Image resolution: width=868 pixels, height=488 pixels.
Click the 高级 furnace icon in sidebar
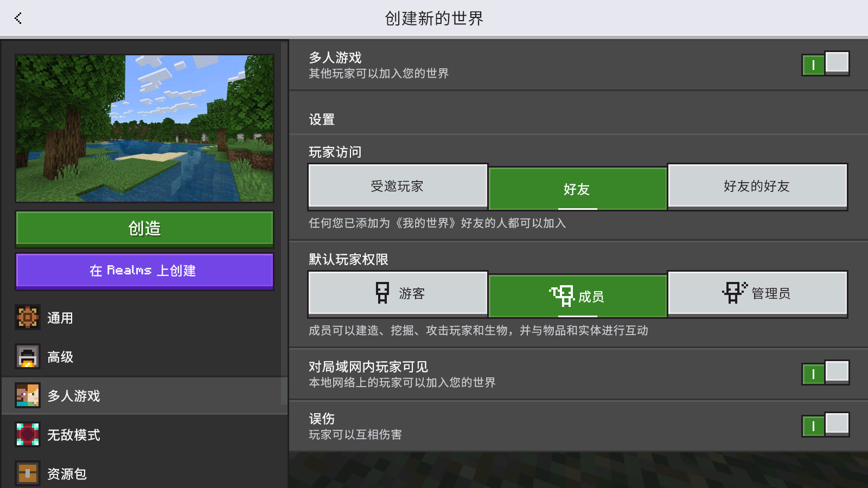tap(27, 357)
